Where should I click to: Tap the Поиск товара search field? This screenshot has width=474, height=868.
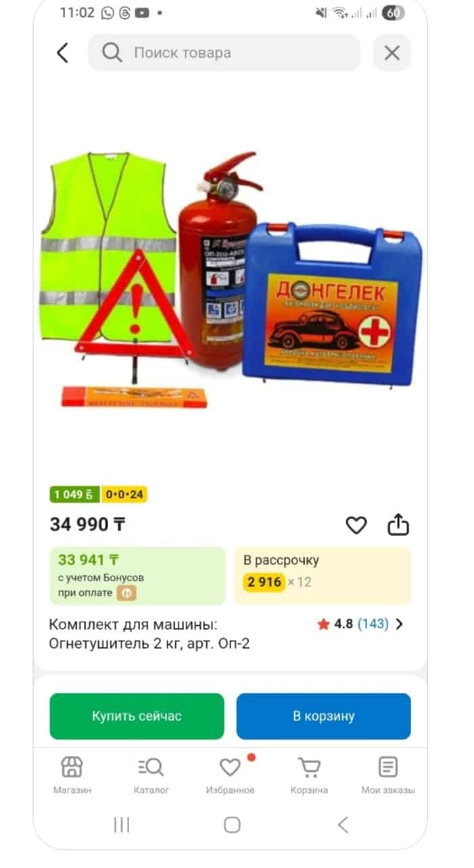(224, 53)
